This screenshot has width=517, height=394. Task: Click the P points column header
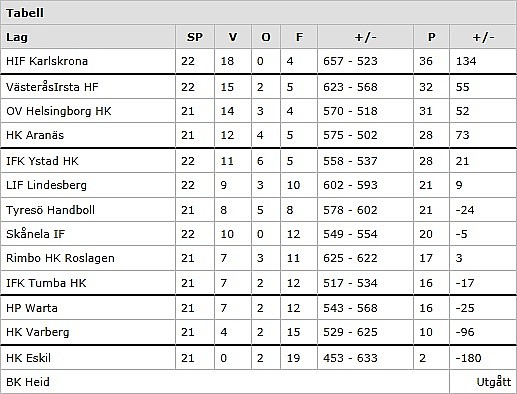pos(431,37)
